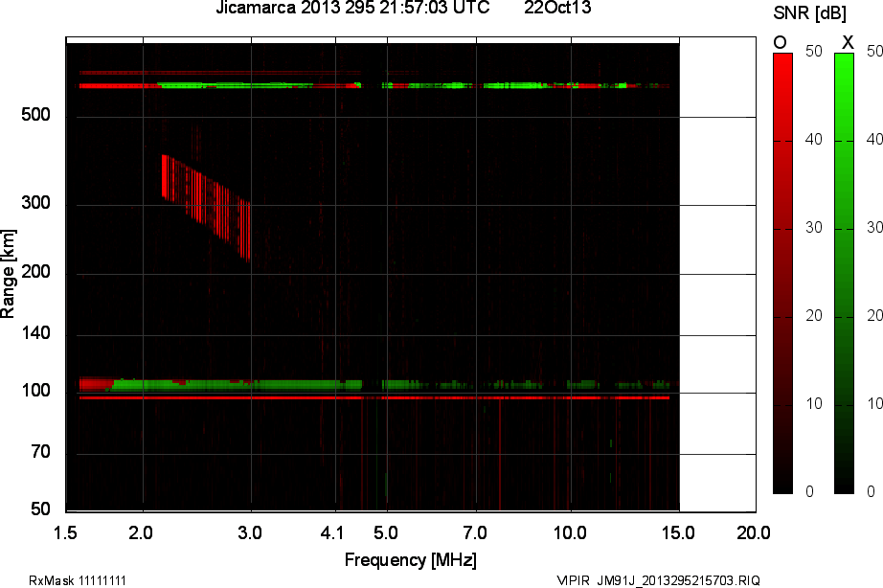Viewport: 883px width, 588px height.
Task: Click the "O" label above red color bar
Action: (780, 42)
